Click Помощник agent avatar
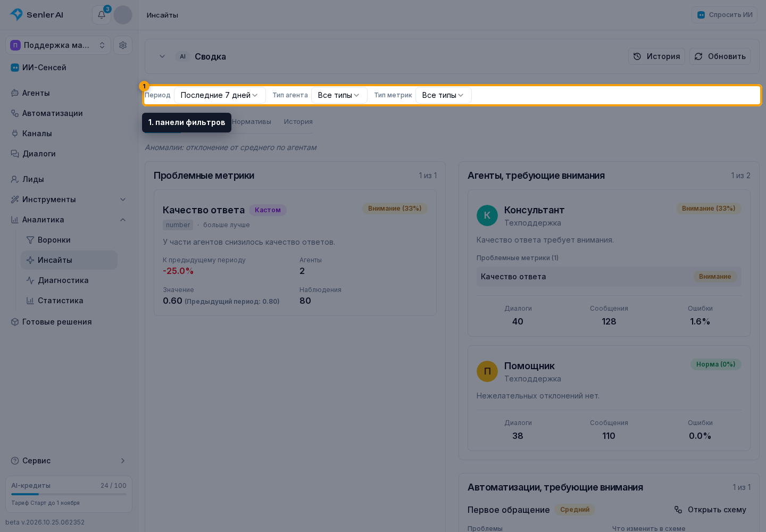The image size is (766, 532). (x=487, y=371)
